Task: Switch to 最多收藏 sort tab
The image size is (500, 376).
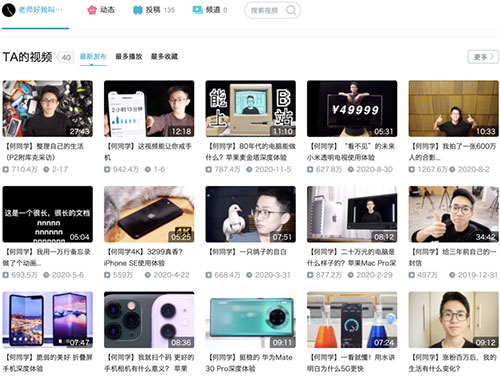Action: click(x=164, y=56)
